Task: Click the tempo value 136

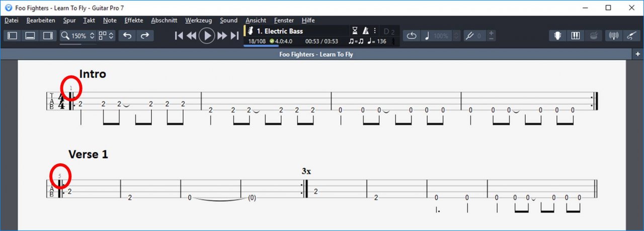Action: point(381,41)
